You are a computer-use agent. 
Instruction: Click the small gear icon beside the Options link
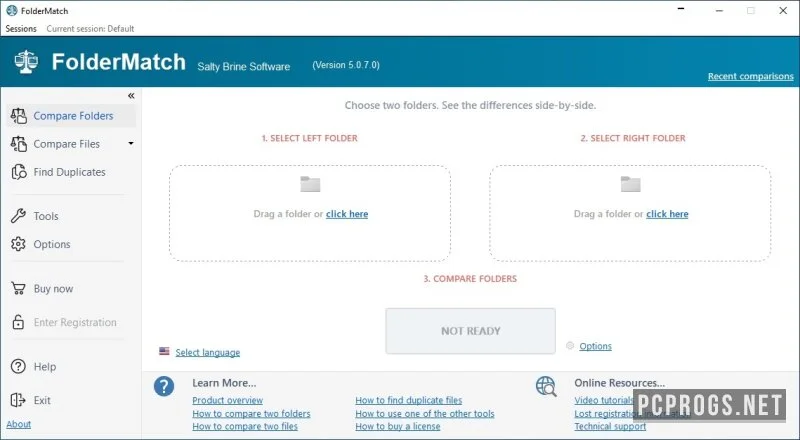point(570,346)
